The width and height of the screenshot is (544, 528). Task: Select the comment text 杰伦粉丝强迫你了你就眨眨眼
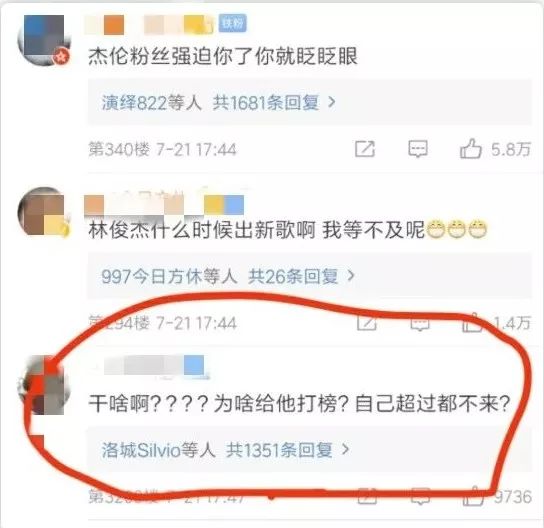click(x=223, y=56)
